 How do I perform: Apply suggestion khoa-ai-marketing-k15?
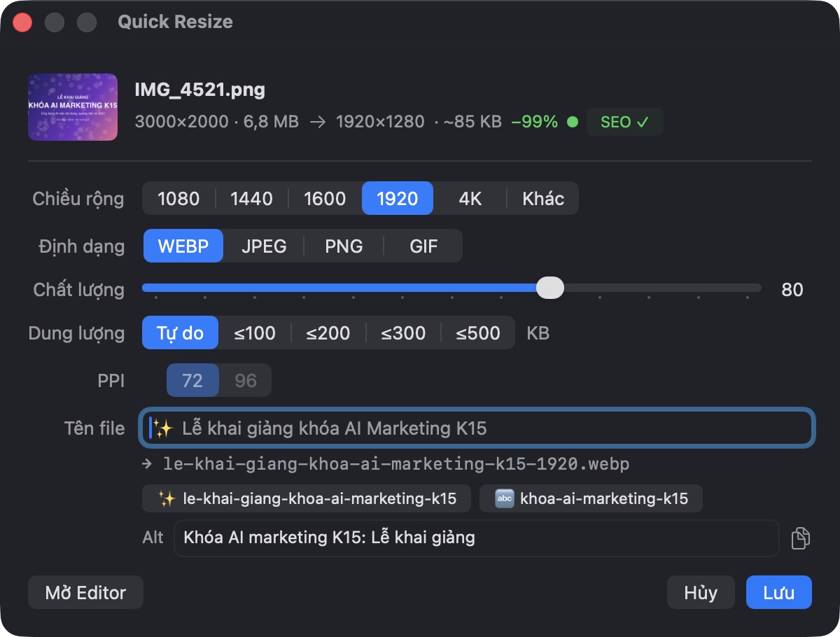click(x=591, y=498)
